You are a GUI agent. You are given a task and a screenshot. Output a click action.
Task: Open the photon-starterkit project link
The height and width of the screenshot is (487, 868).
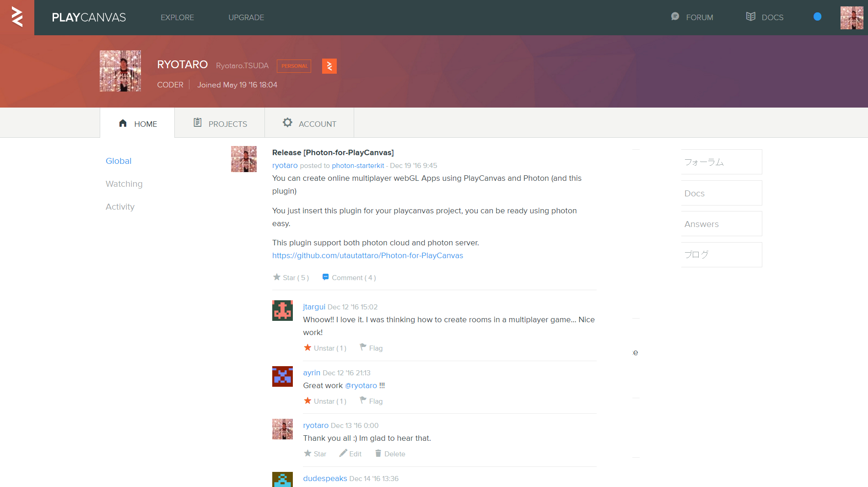coord(358,165)
